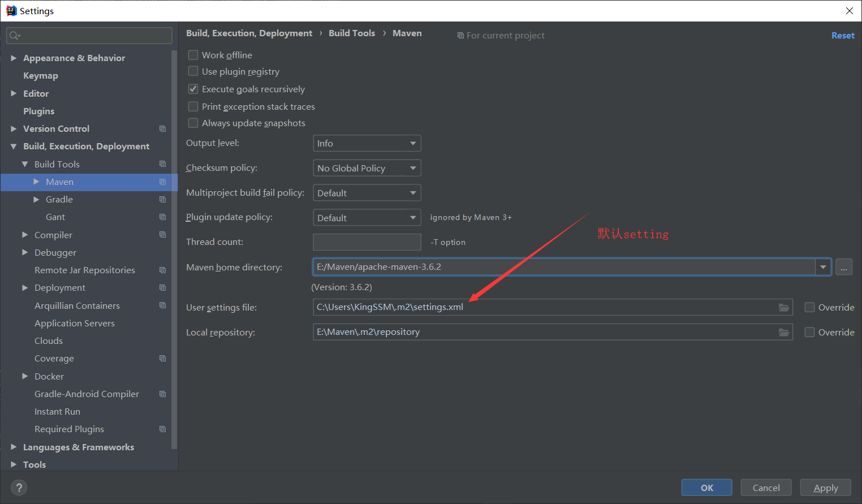Click project-level icon next to Deployment
The image size is (862, 504).
[162, 287]
